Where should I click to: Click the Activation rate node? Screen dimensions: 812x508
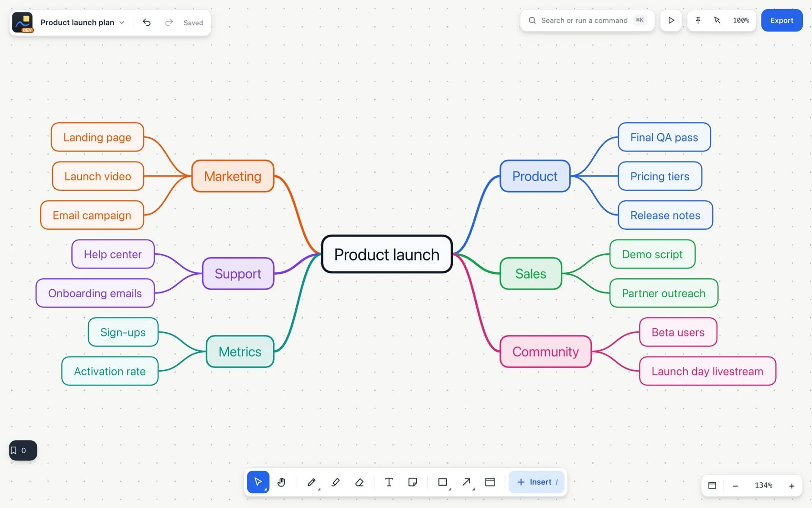point(110,371)
